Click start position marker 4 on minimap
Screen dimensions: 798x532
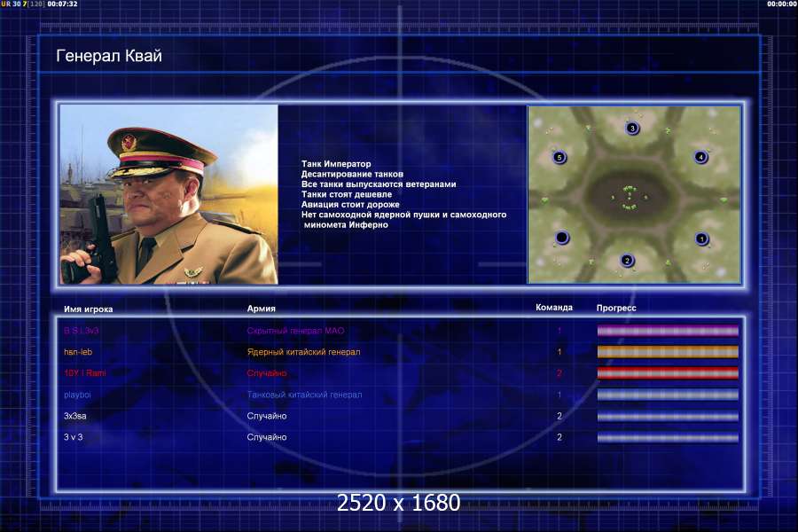[700, 157]
